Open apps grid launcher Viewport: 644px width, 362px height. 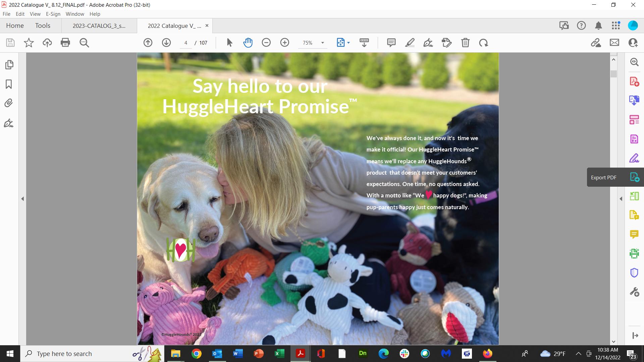click(x=616, y=25)
